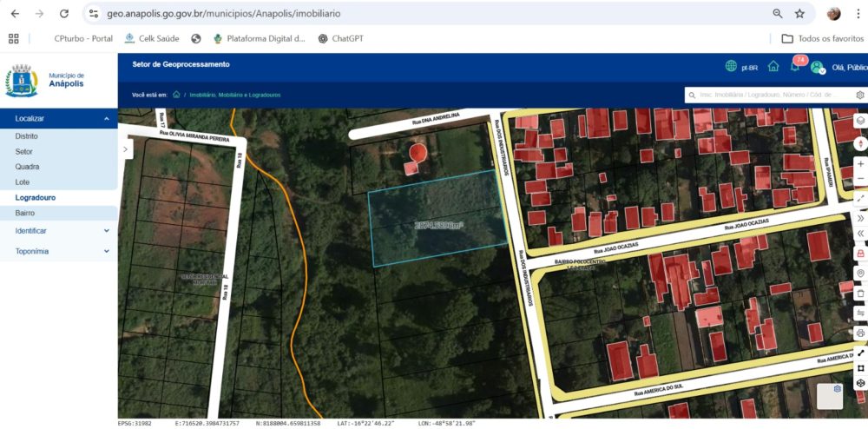Click the printer icon on map toolbar
The width and height of the screenshot is (868, 429).
[860, 333]
